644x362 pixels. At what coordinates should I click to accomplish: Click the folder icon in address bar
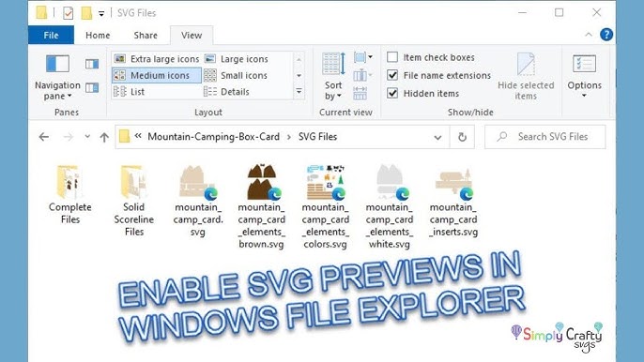tap(125, 136)
